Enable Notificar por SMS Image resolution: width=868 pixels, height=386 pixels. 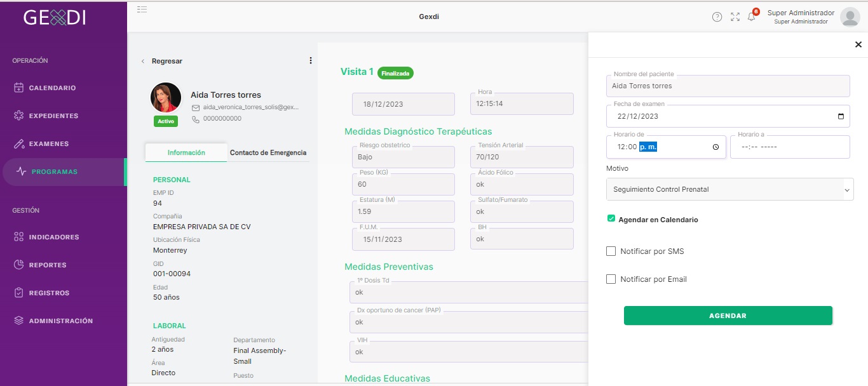click(x=611, y=251)
